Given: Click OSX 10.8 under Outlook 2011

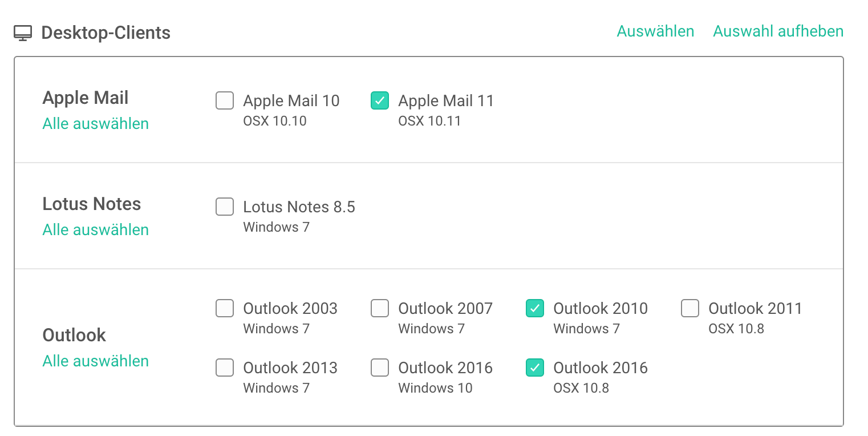Looking at the screenshot, I should coord(736,329).
